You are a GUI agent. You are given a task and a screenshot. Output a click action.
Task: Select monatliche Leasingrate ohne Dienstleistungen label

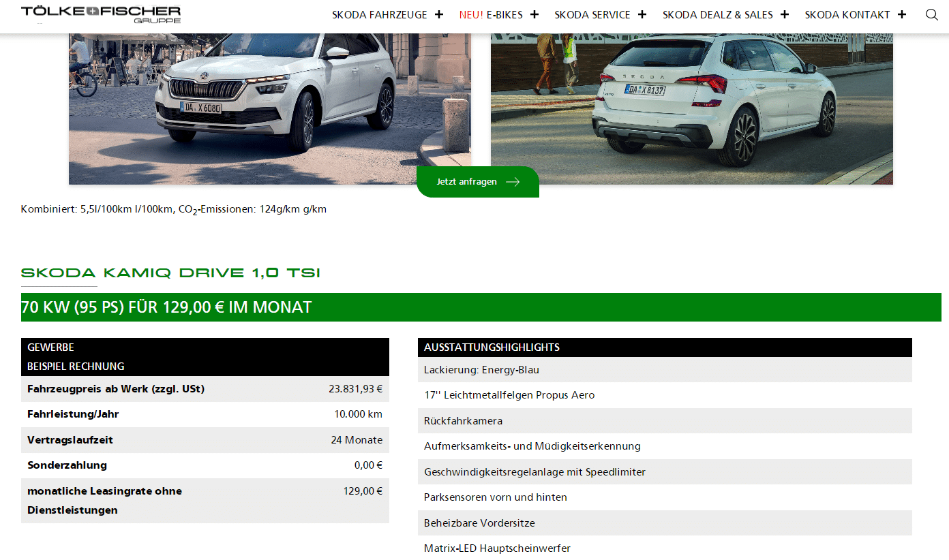coord(104,501)
